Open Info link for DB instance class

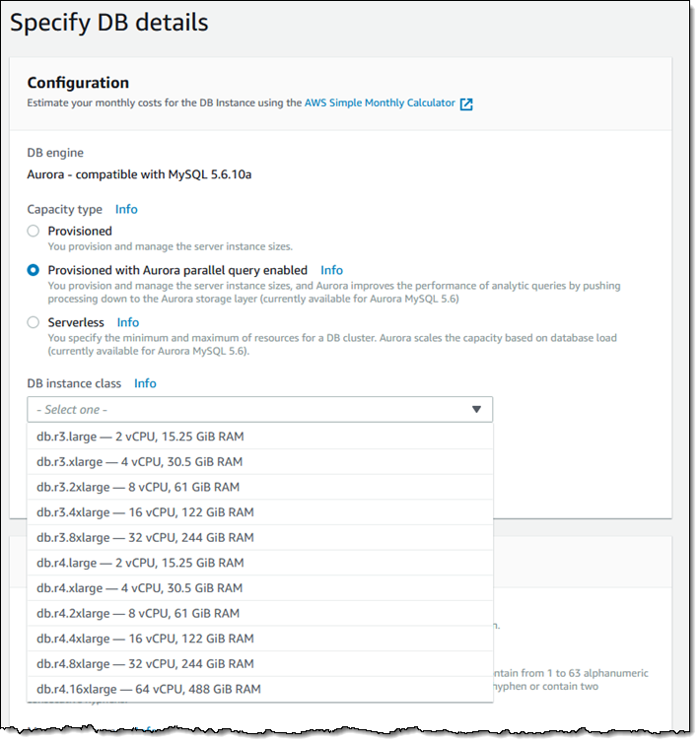pyautogui.click(x=145, y=383)
